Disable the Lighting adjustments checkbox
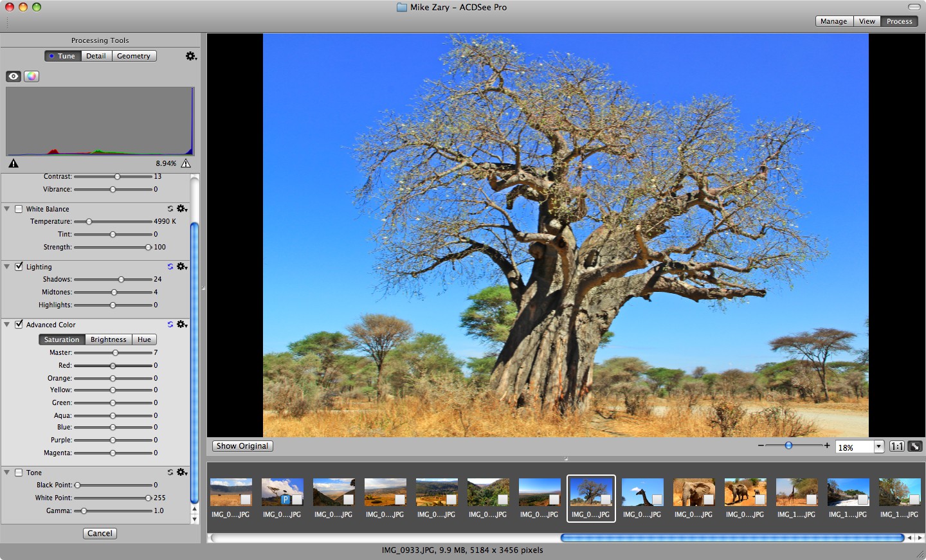This screenshot has height=560, width=926. click(x=19, y=266)
